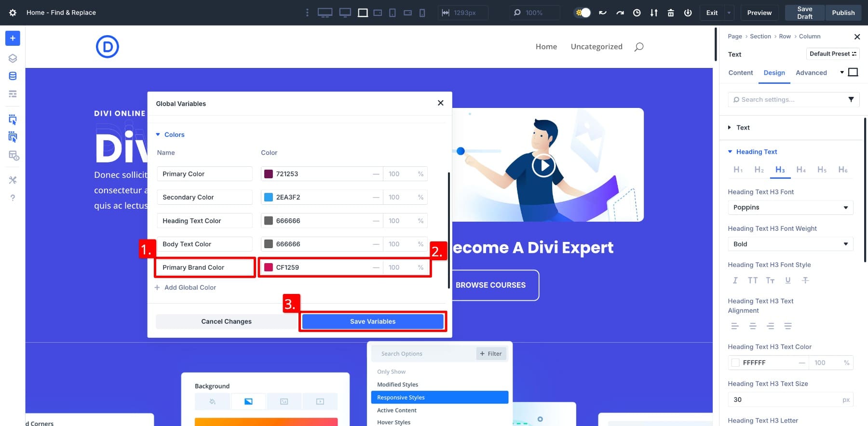Click the Save Variables button
Viewport: 868px width, 426px height.
pos(373,321)
